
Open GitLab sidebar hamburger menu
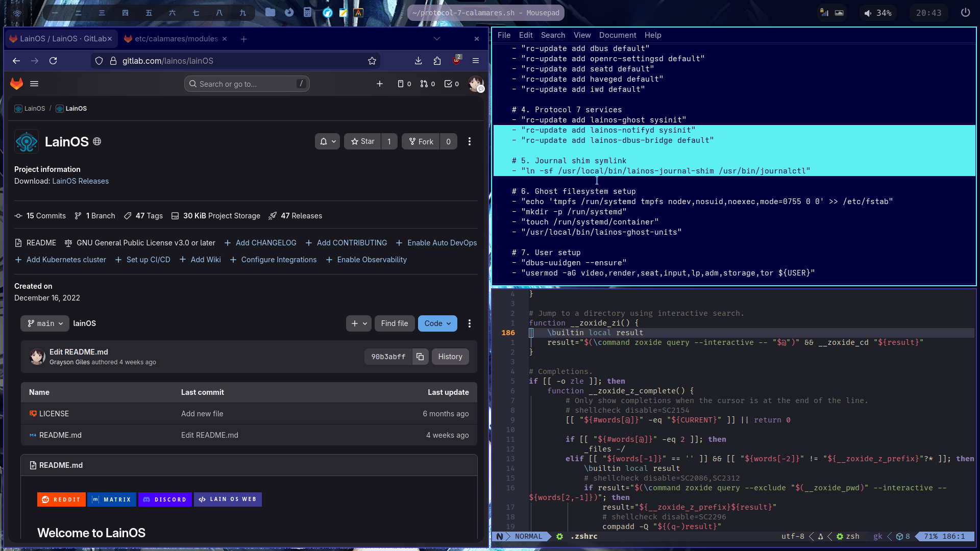[34, 84]
